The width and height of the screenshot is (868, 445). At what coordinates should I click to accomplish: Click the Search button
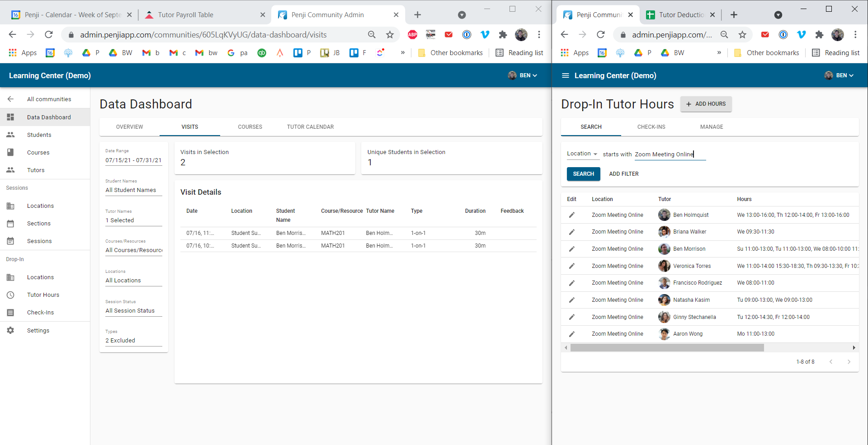(x=583, y=174)
